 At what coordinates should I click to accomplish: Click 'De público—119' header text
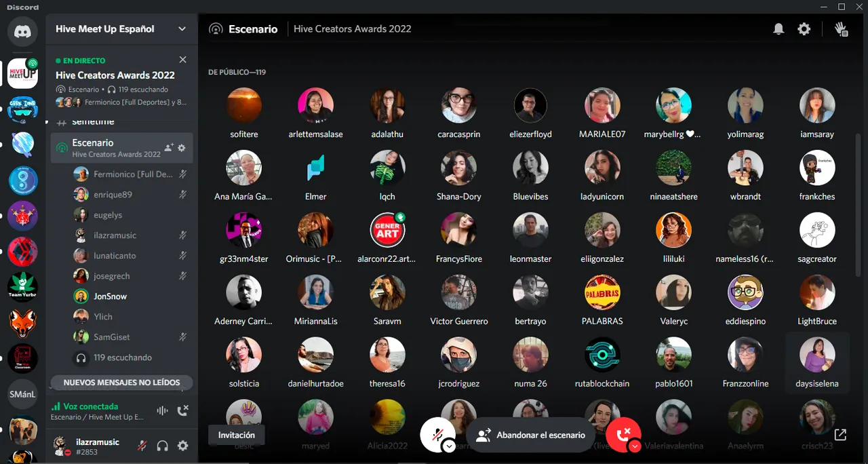237,72
